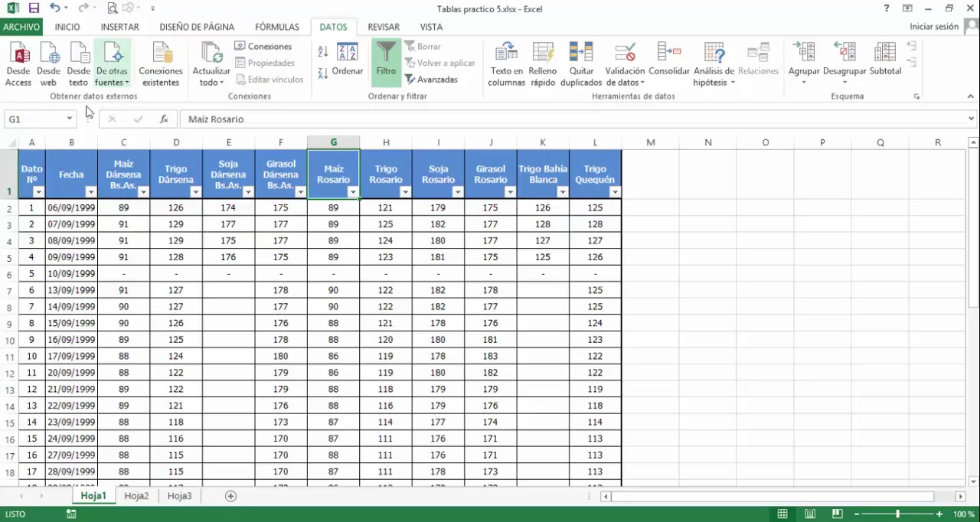Click Iniciar sesión link
Screen dimensions: 980x522
pos(934,27)
